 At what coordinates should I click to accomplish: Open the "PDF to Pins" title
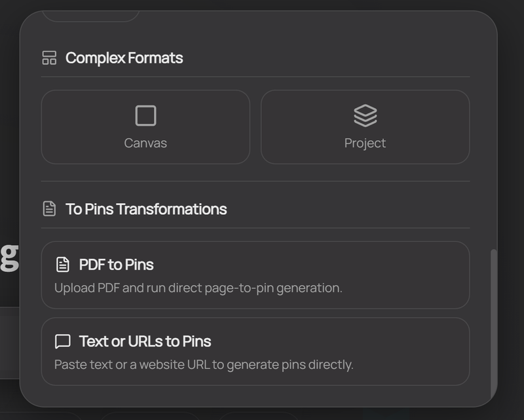point(116,265)
